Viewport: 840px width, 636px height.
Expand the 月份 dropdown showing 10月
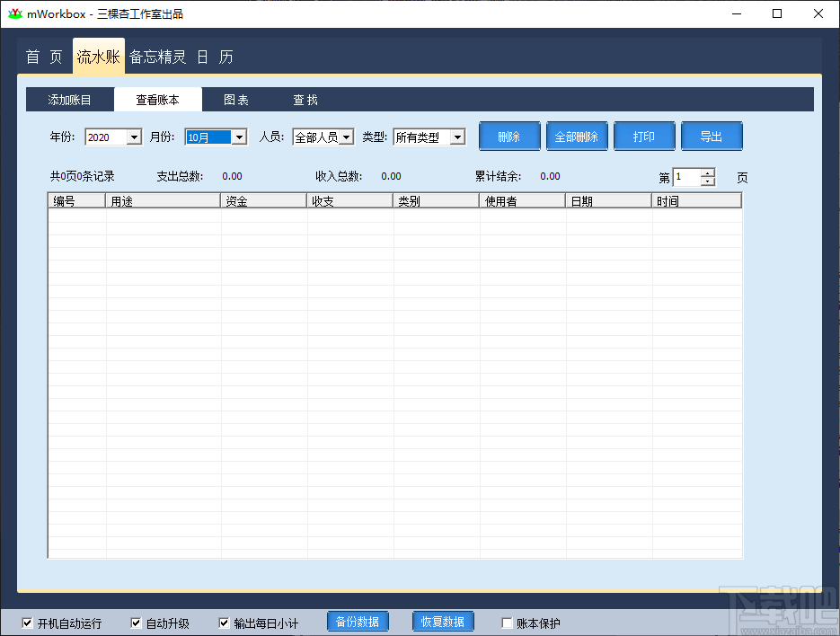(x=240, y=137)
